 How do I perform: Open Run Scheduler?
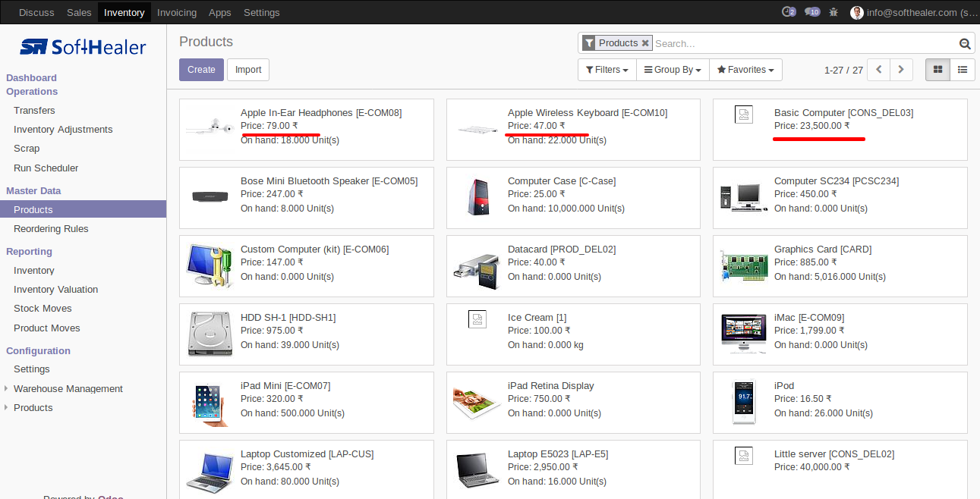tap(46, 168)
